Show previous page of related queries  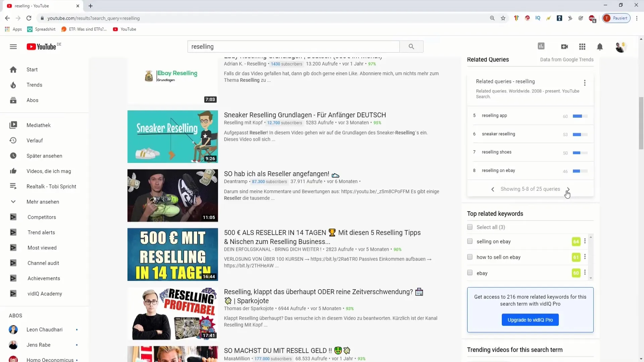tap(493, 189)
